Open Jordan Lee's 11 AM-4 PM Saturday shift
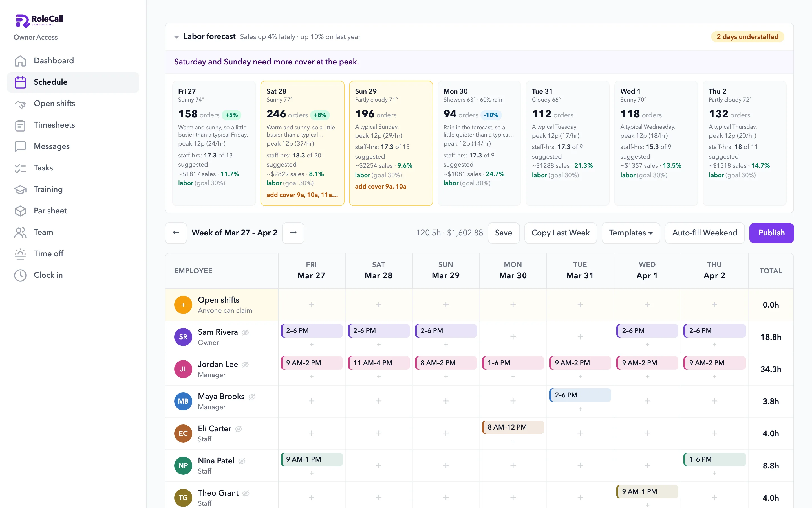 pos(379,363)
